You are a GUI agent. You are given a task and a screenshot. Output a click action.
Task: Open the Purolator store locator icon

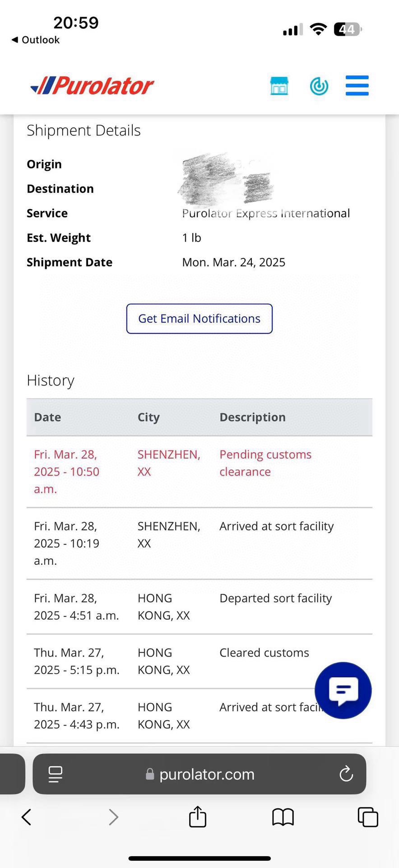coord(279,86)
